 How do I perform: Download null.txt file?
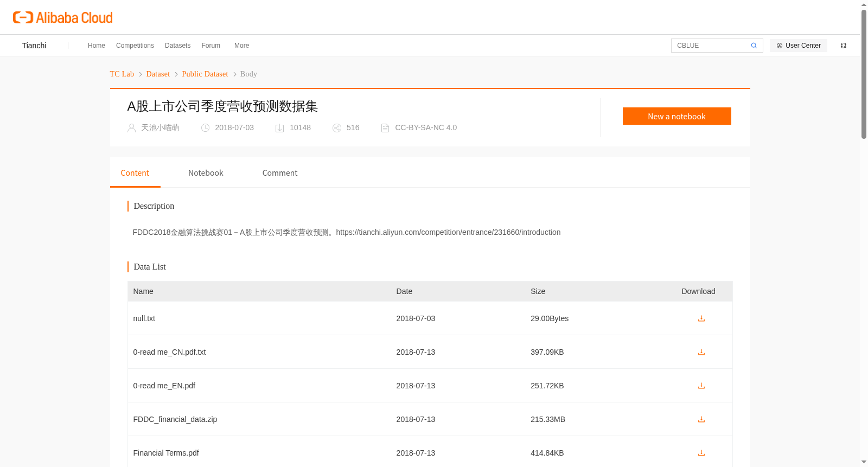[x=701, y=318]
